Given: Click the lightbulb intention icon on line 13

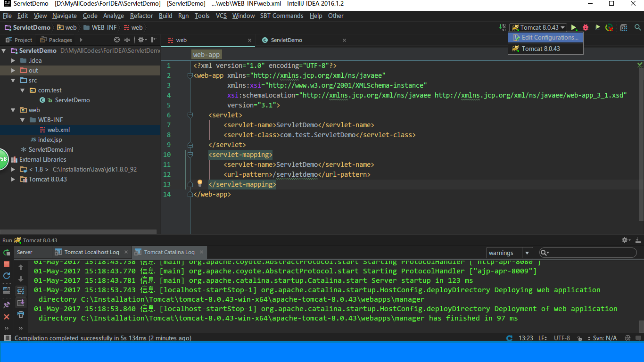Looking at the screenshot, I should (199, 183).
